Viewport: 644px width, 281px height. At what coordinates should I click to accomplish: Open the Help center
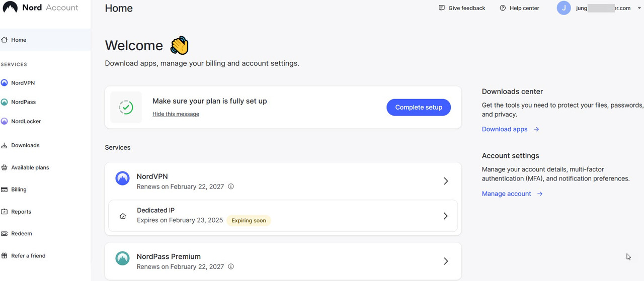click(519, 8)
